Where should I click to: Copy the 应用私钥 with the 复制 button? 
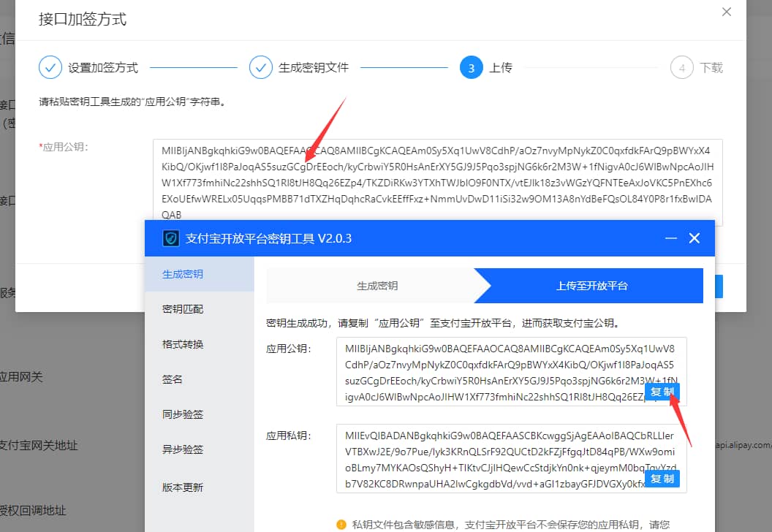click(661, 479)
